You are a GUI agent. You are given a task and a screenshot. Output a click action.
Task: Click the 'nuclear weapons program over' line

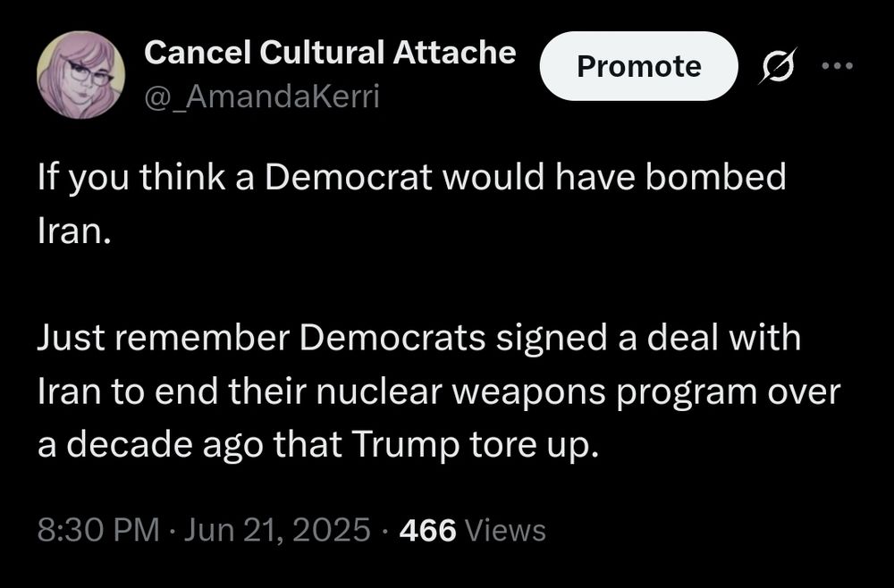click(439, 392)
